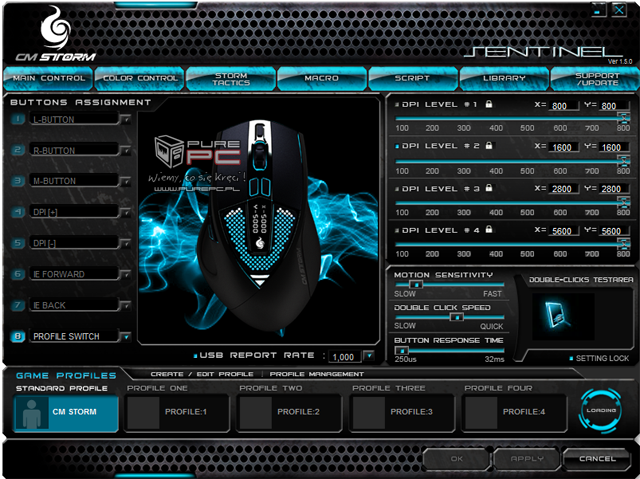Click the Profile 2 empty avatar box

point(256,413)
